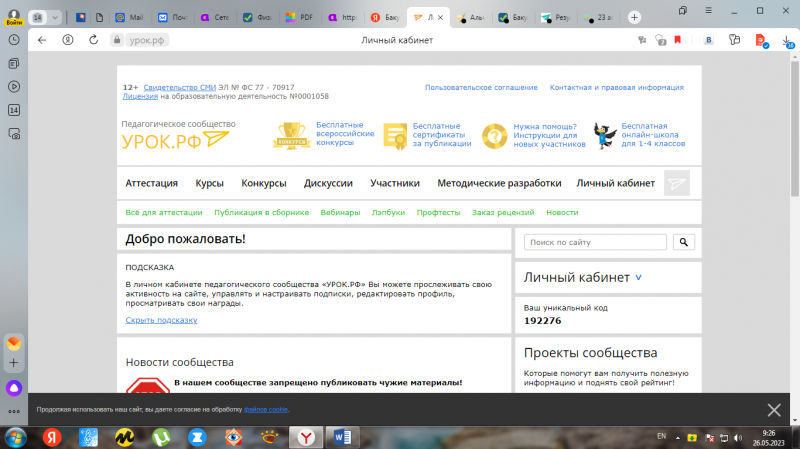
Task: Open Профтесты submenu link
Action: [438, 212]
